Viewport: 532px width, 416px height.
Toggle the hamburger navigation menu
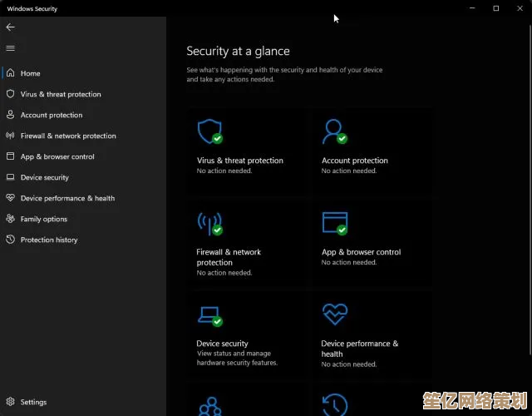11,48
